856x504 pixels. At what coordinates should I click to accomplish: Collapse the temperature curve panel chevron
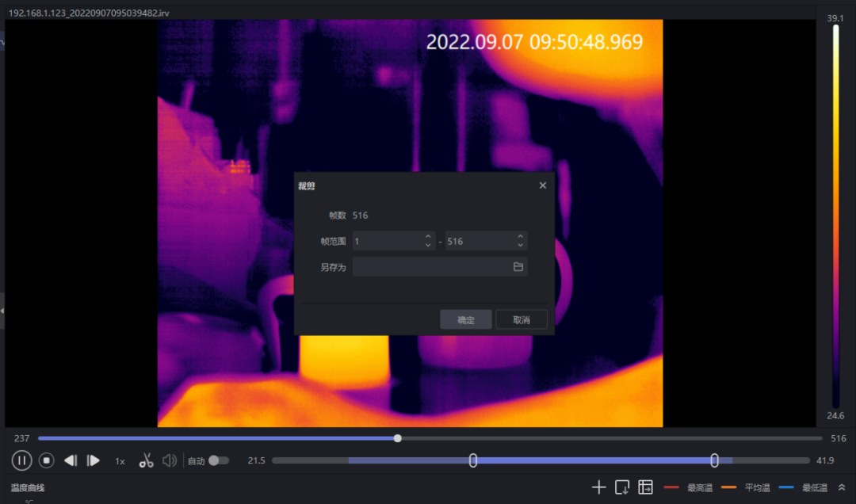click(841, 487)
